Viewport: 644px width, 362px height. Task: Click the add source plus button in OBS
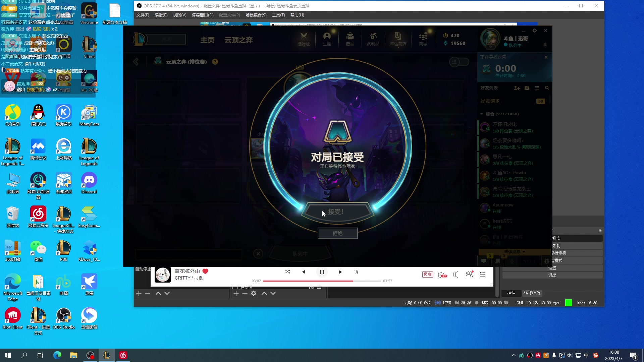pyautogui.click(x=236, y=293)
